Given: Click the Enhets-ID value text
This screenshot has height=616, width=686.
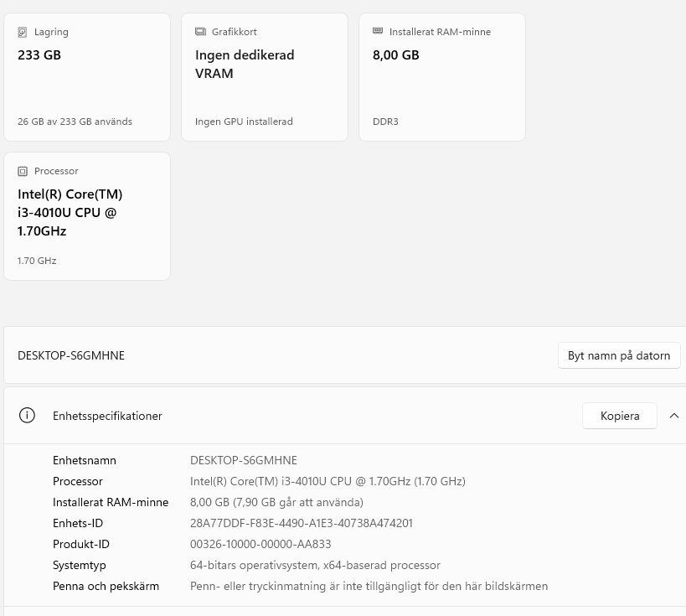Looking at the screenshot, I should (x=302, y=523).
